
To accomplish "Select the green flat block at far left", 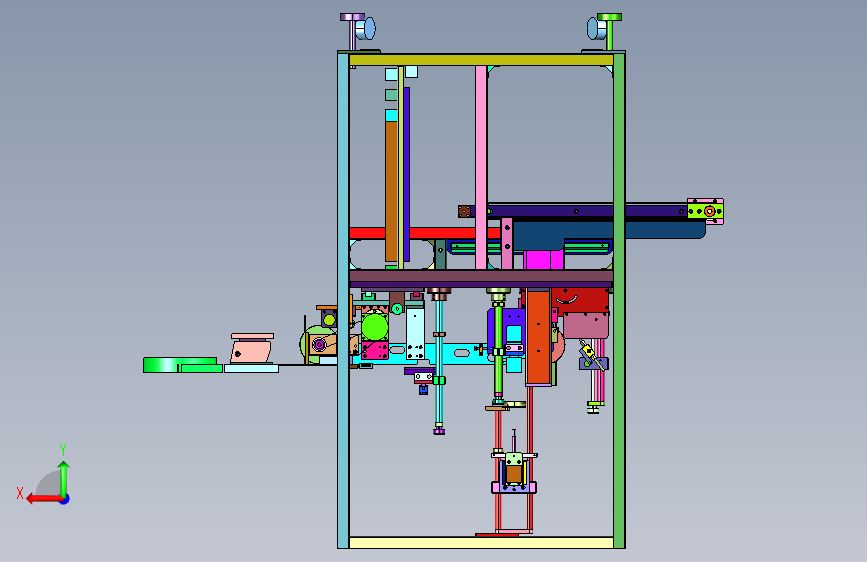I will (x=180, y=365).
